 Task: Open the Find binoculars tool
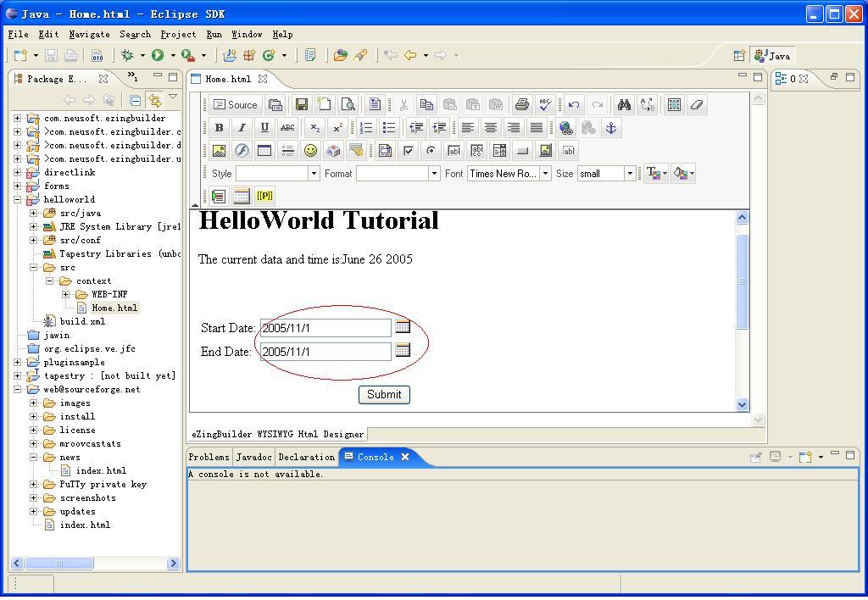click(x=624, y=105)
